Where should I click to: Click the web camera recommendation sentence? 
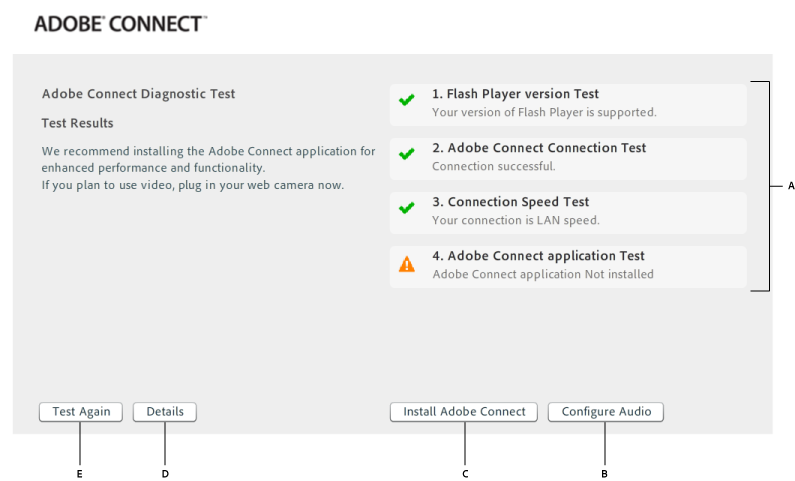pyautogui.click(x=193, y=186)
